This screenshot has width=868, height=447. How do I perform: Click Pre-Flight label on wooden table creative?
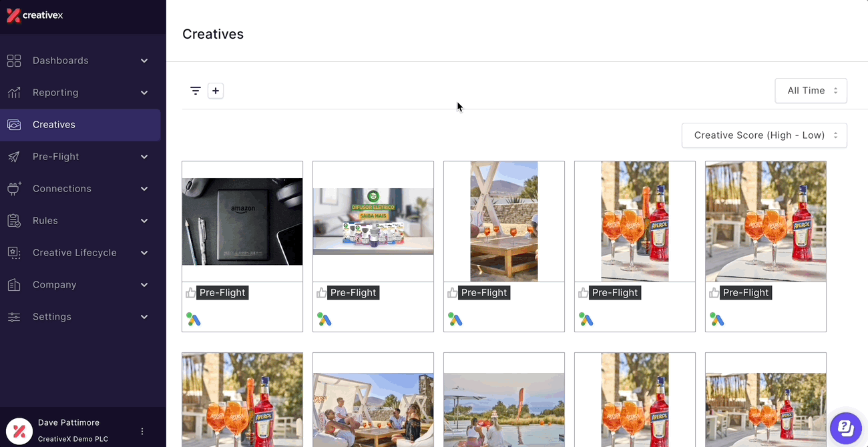tap(484, 293)
